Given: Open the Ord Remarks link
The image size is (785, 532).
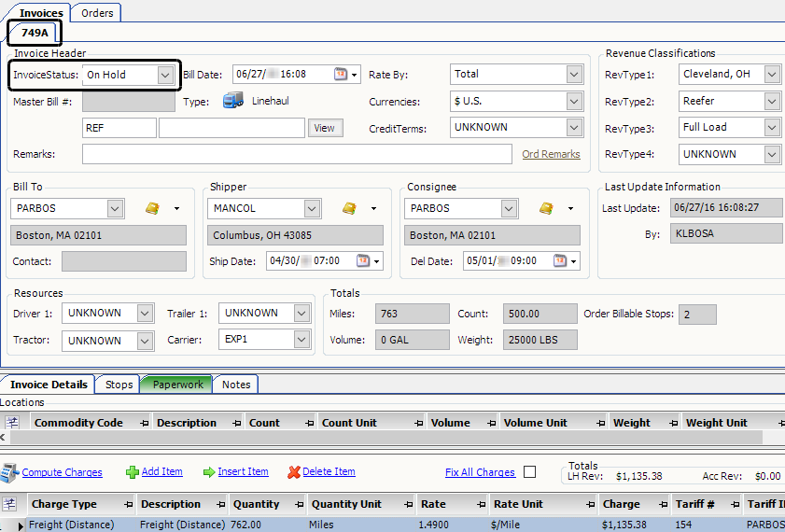Looking at the screenshot, I should pyautogui.click(x=551, y=154).
